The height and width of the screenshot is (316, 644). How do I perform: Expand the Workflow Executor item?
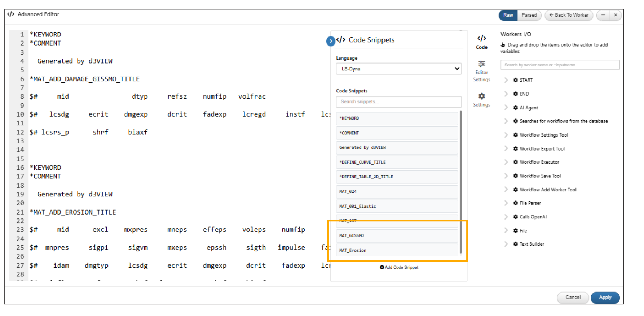click(x=506, y=162)
